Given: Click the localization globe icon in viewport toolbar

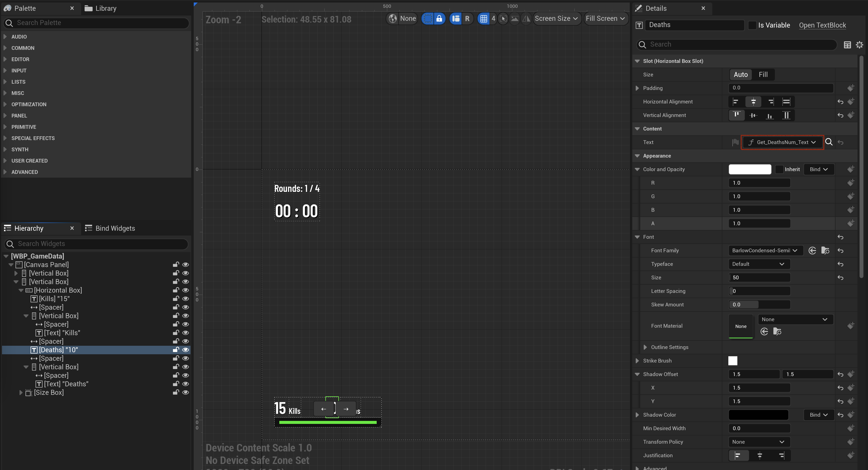Looking at the screenshot, I should tap(392, 19).
